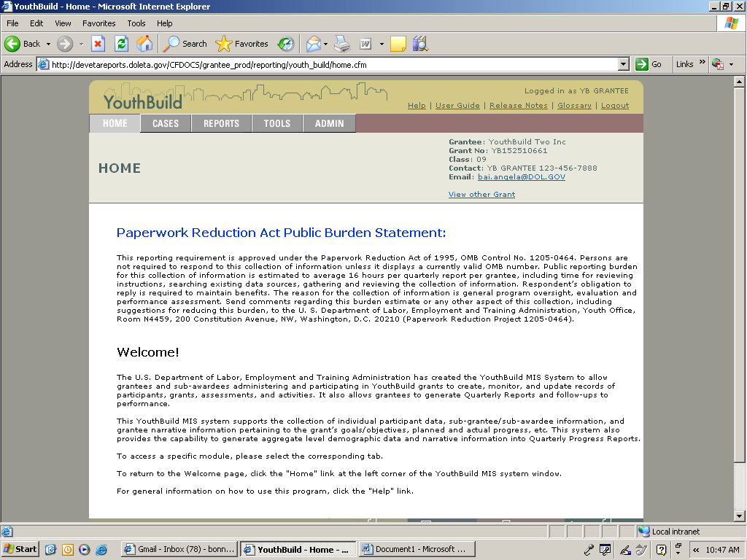Launch Windows Media Player from Quick Launch

coord(85,550)
